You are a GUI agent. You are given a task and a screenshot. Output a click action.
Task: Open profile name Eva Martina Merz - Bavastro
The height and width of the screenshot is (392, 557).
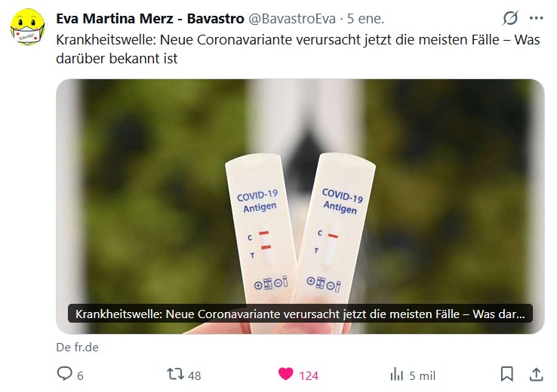(x=150, y=18)
